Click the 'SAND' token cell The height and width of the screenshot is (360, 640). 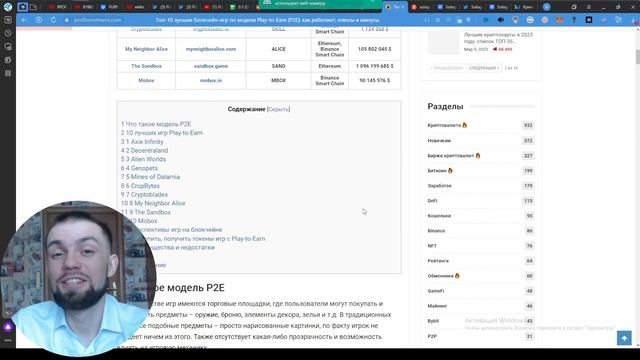278,66
